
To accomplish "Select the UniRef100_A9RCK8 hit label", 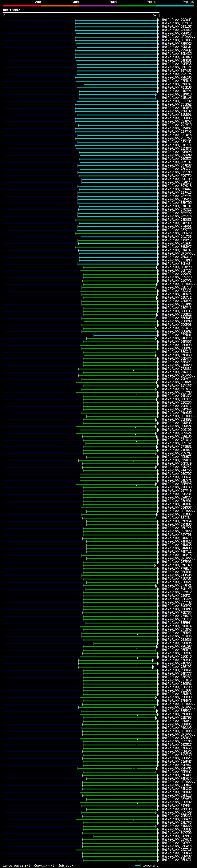I will tap(177, 43).
